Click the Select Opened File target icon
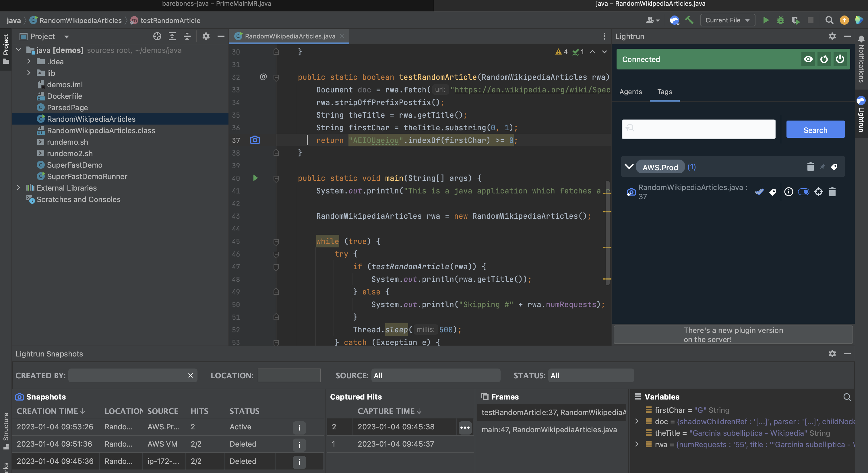This screenshot has width=868, height=473. tap(157, 36)
